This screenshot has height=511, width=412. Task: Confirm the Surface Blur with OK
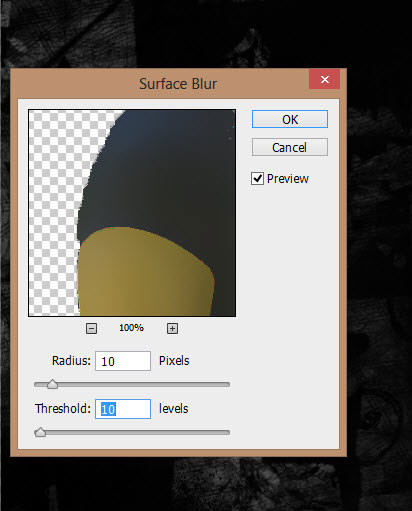(290, 119)
